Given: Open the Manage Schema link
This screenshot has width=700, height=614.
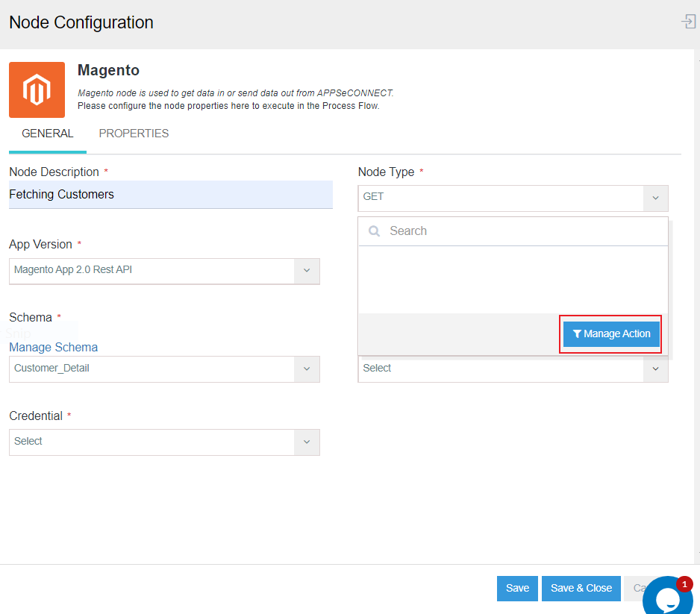Looking at the screenshot, I should 53,347.
